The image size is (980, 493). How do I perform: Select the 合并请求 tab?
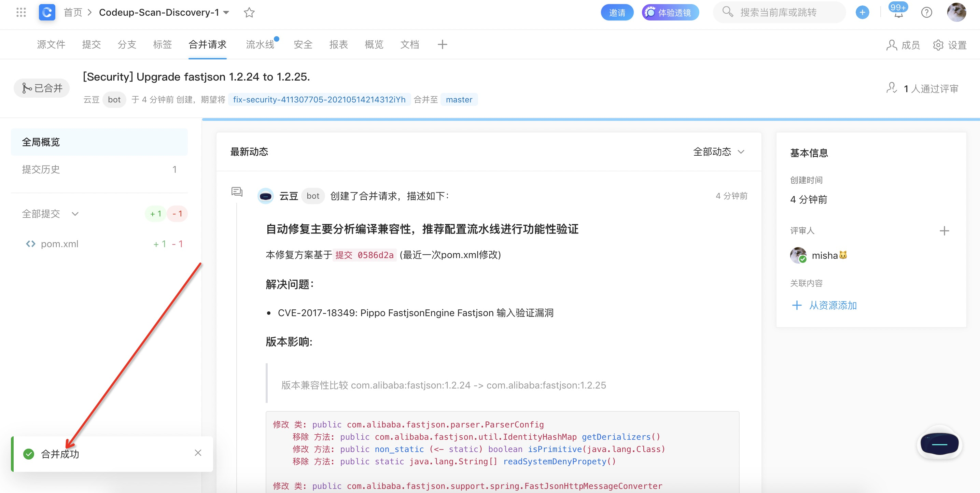click(x=207, y=44)
